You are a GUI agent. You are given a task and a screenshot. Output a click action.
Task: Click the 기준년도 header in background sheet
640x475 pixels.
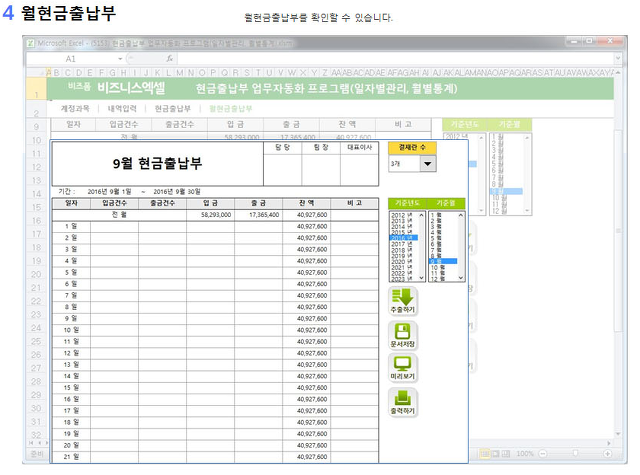[464, 124]
